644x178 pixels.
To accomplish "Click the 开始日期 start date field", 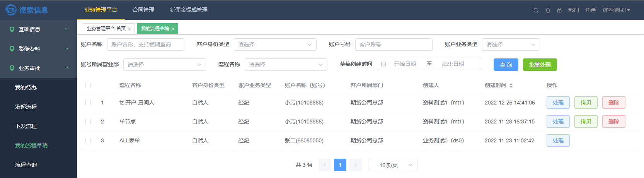I will coord(405,64).
